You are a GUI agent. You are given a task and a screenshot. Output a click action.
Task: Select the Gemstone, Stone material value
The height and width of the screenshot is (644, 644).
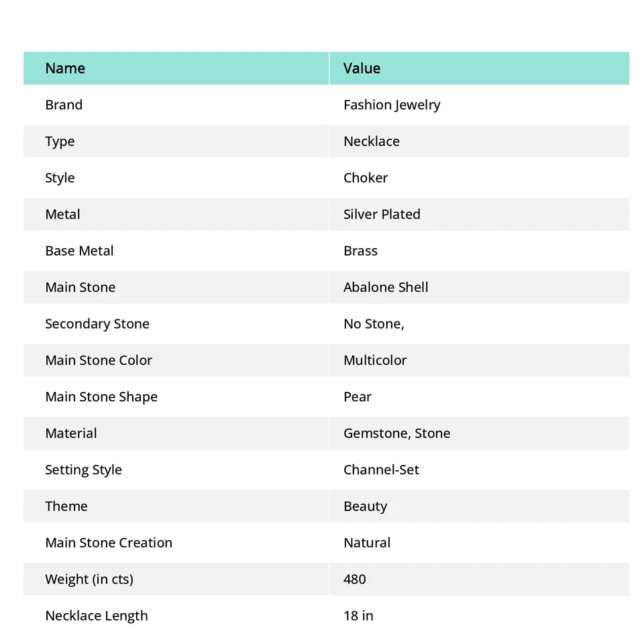(396, 433)
